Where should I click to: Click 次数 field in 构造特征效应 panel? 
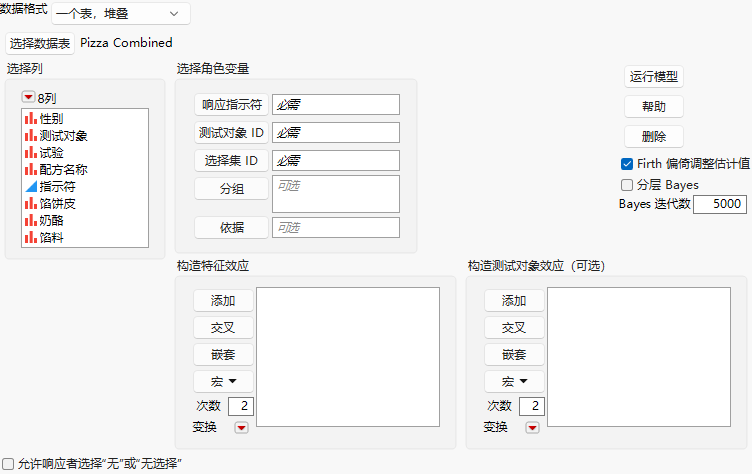point(241,406)
